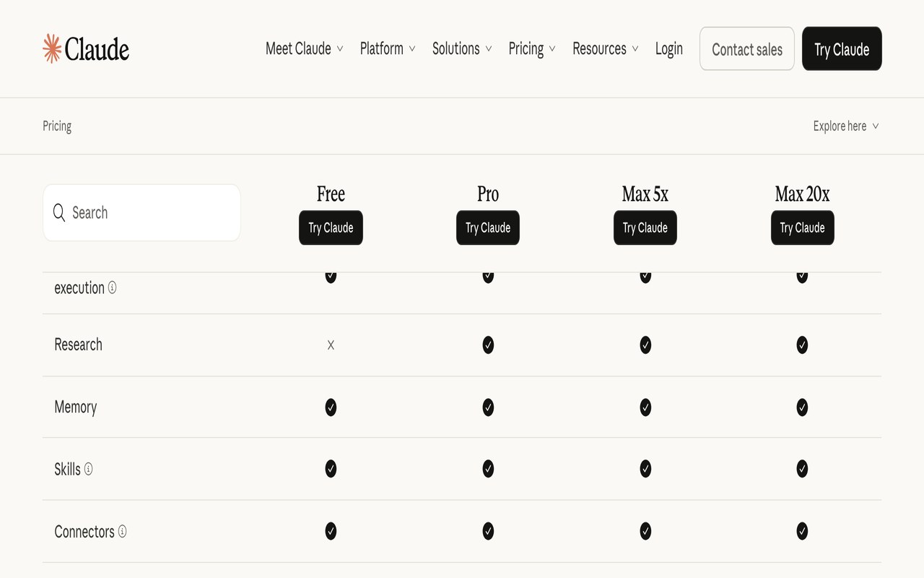The image size is (924, 578).
Task: Click the Connectors row label
Action: point(84,532)
